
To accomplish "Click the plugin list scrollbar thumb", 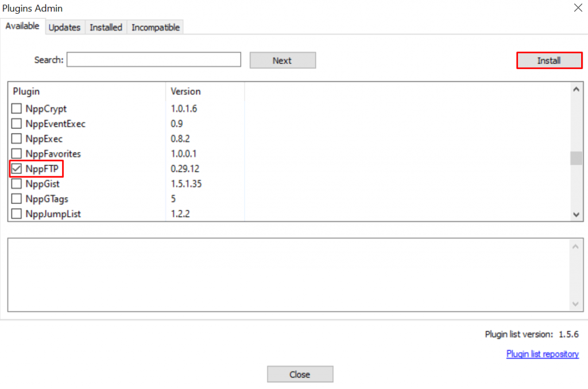I will 577,158.
